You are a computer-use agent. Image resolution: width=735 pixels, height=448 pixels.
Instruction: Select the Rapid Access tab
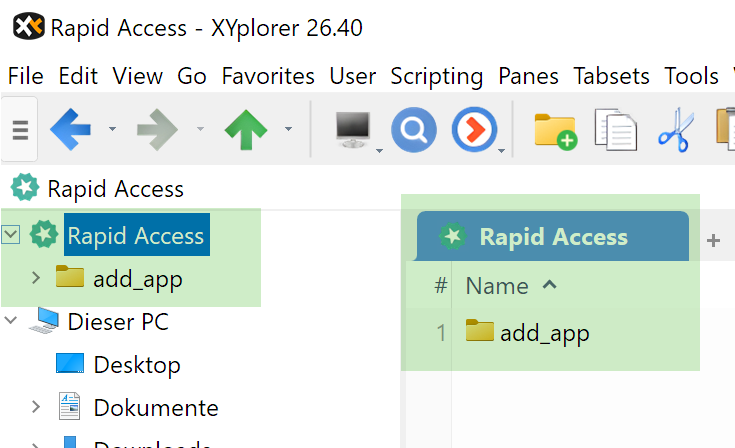tap(553, 236)
